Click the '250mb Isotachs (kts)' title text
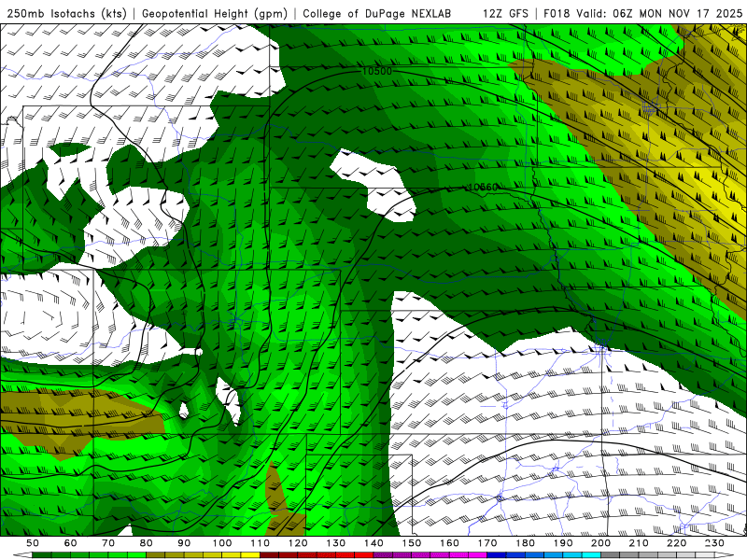This screenshot has height=560, width=747. point(66,13)
